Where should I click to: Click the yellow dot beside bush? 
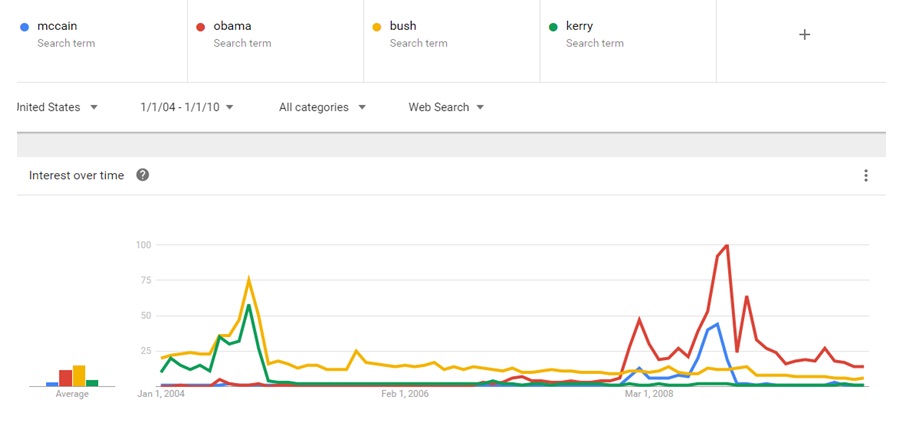[376, 27]
